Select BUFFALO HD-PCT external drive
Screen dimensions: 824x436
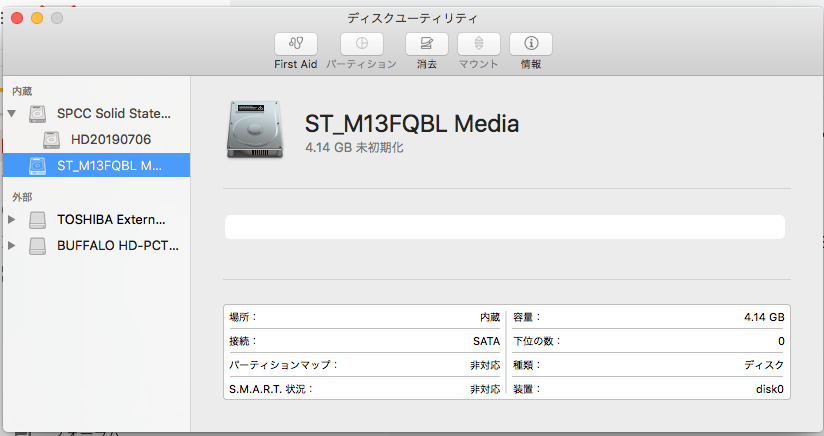(x=110, y=245)
